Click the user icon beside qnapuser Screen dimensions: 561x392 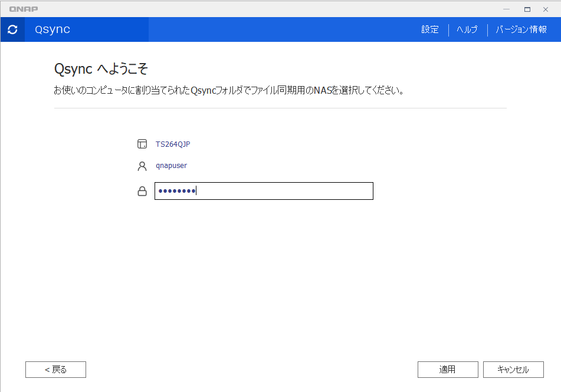[142, 166]
